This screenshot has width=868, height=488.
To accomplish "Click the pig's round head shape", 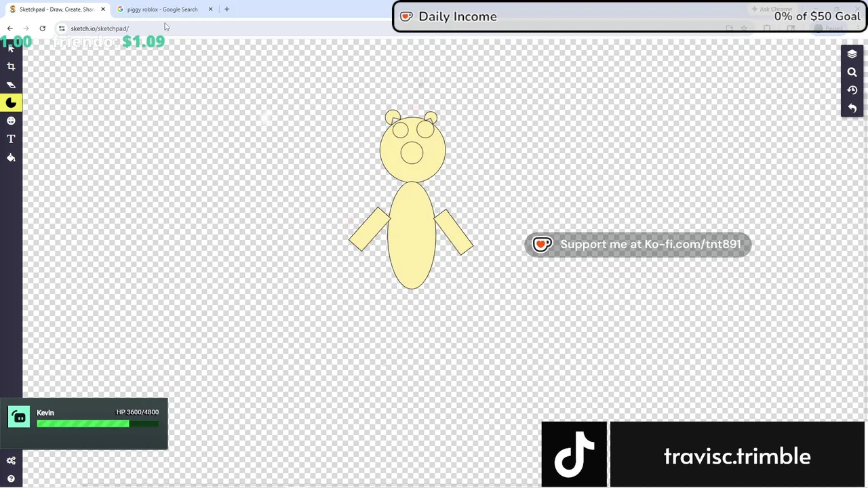I will (x=412, y=150).
